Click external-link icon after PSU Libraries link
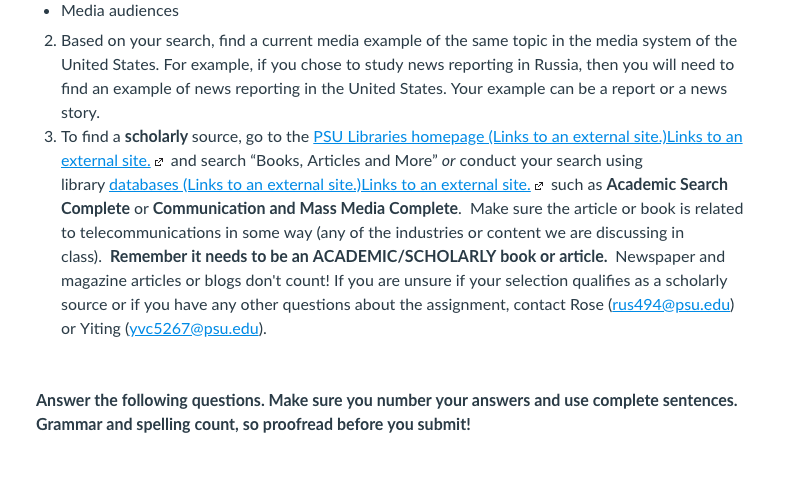 [159, 162]
